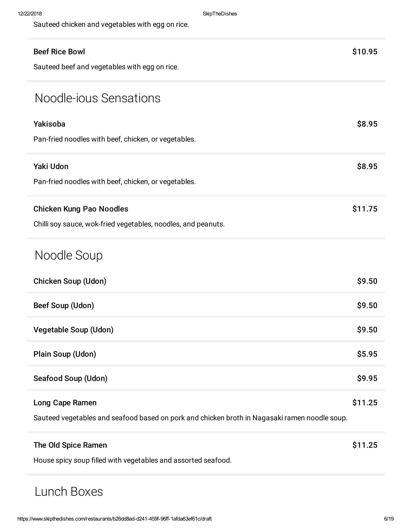Screen dimensions: 411x532
Task: Select The Old Spice Ramen
Action: click(x=70, y=445)
